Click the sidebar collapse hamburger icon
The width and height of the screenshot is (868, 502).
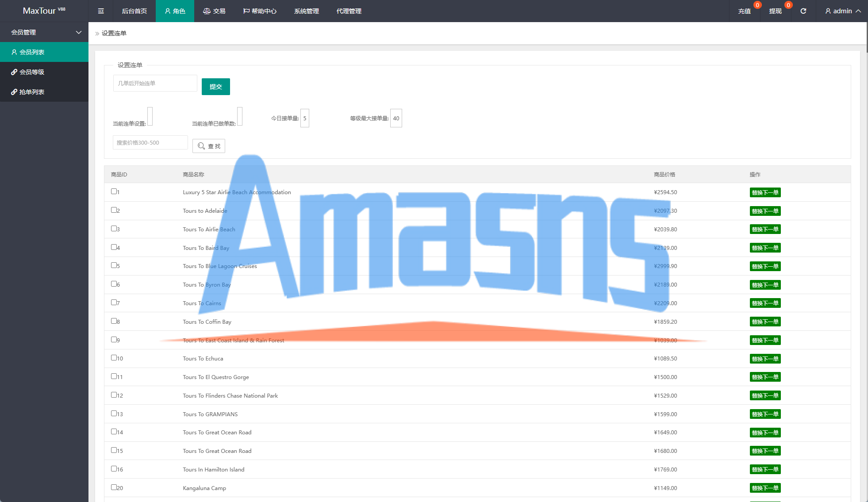tap(101, 11)
